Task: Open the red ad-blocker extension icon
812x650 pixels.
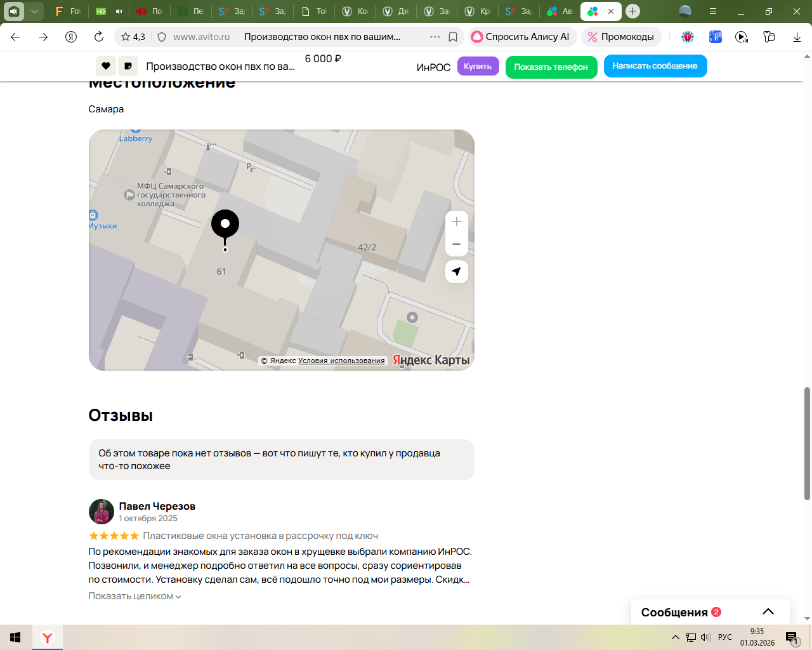Action: [688, 37]
